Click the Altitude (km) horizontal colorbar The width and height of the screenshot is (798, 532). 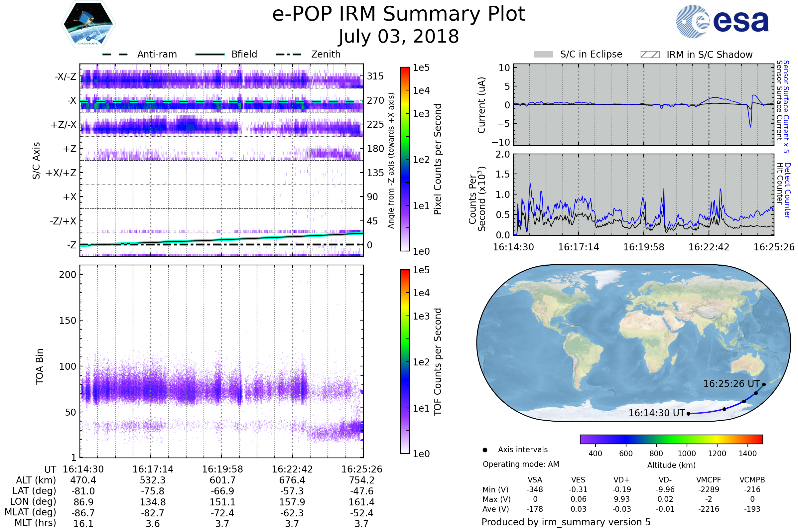click(x=671, y=439)
